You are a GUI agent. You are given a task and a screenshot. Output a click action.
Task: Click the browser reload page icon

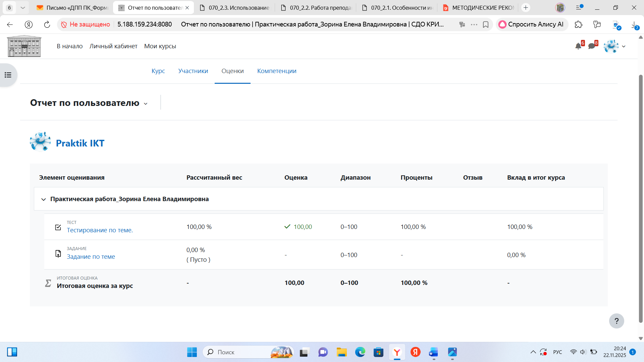(47, 24)
